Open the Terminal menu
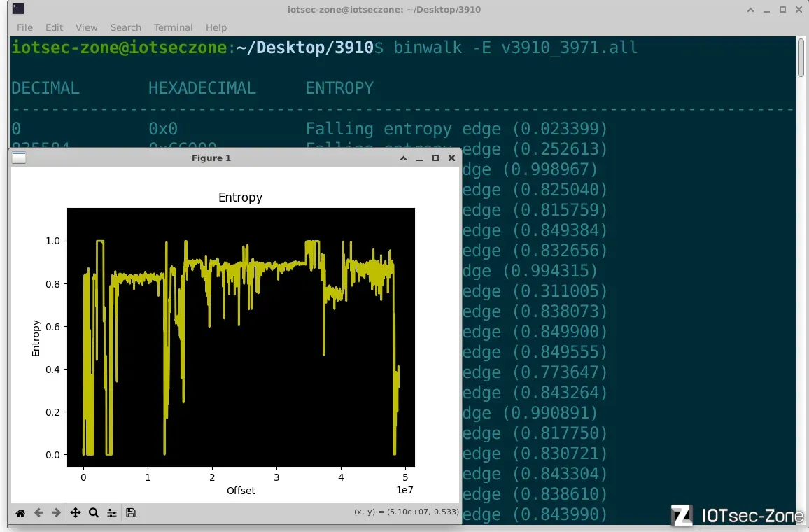Viewport: 809px width, 532px height. click(x=174, y=27)
